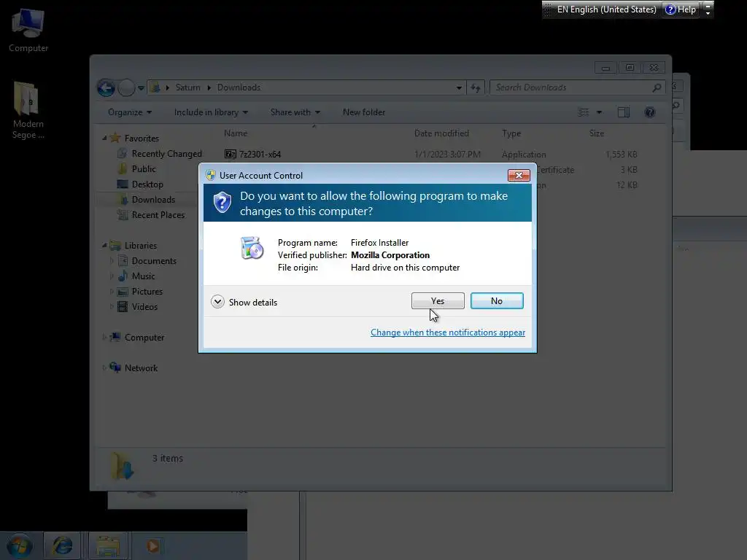Open view options dropdown arrow
Image resolution: width=747 pixels, height=560 pixels.
600,112
